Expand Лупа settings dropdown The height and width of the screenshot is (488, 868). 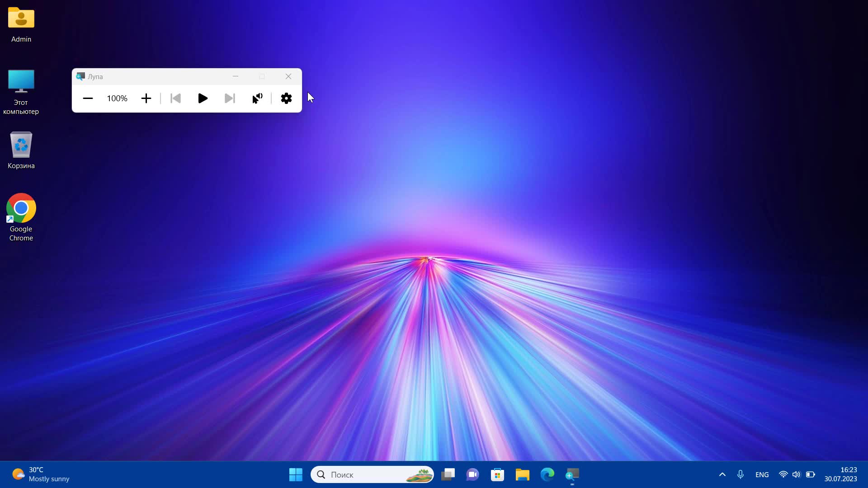click(287, 99)
